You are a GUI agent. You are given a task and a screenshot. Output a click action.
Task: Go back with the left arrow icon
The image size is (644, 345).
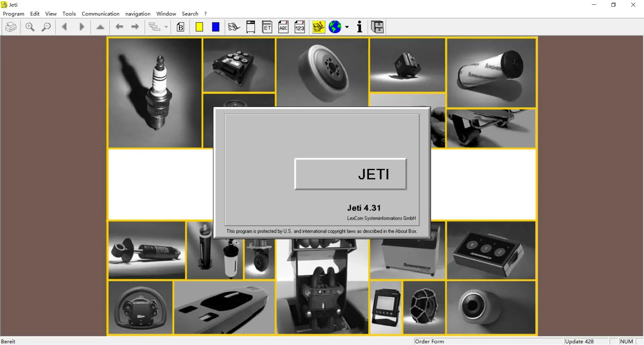[x=119, y=27]
